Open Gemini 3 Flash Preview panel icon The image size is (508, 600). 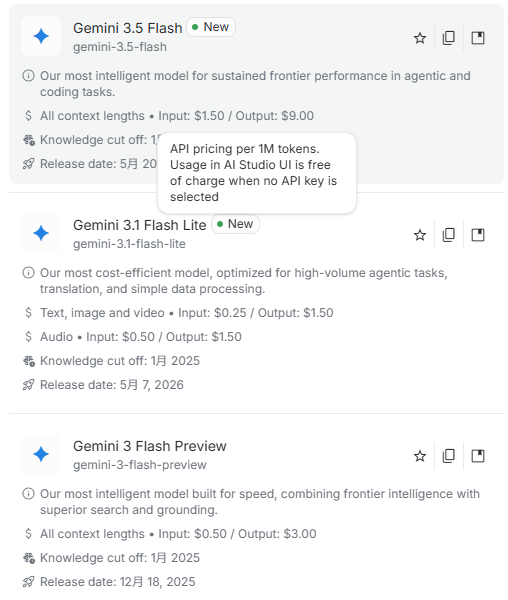point(478,456)
